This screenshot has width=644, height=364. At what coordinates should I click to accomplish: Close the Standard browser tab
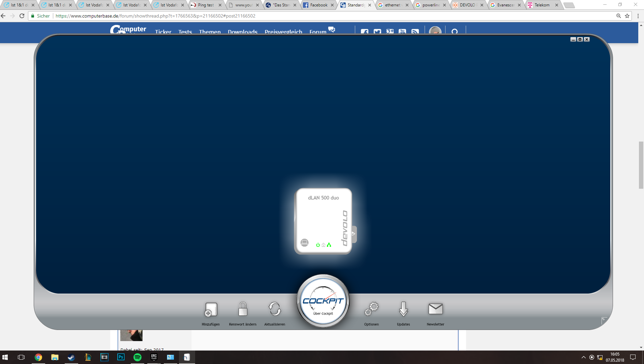coord(370,5)
